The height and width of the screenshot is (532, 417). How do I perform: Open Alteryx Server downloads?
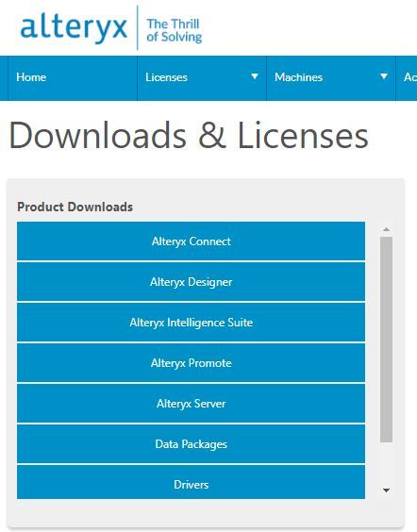[x=191, y=404]
